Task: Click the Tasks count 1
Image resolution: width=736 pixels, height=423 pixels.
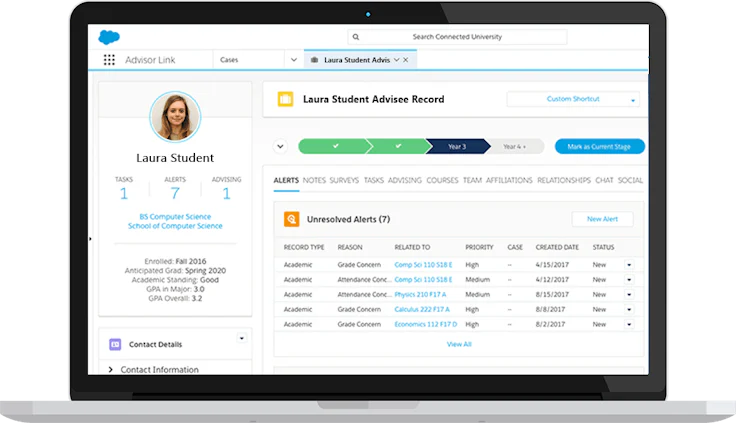Action: point(123,193)
